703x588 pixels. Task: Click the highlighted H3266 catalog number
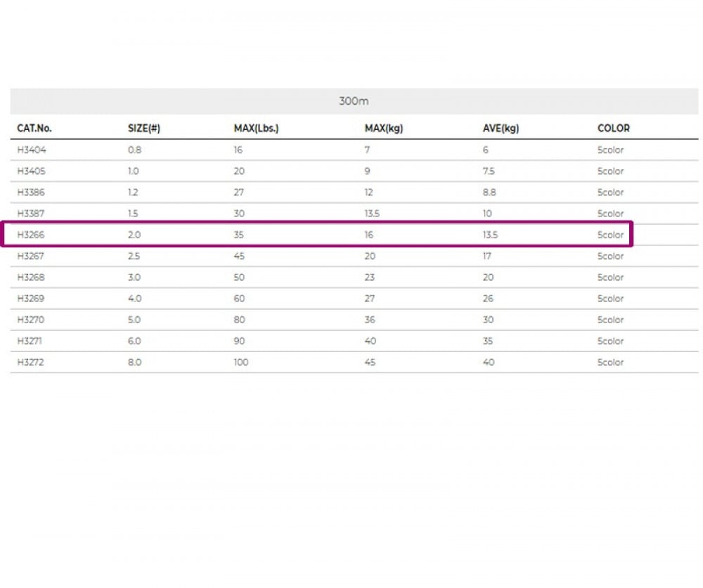click(x=30, y=235)
